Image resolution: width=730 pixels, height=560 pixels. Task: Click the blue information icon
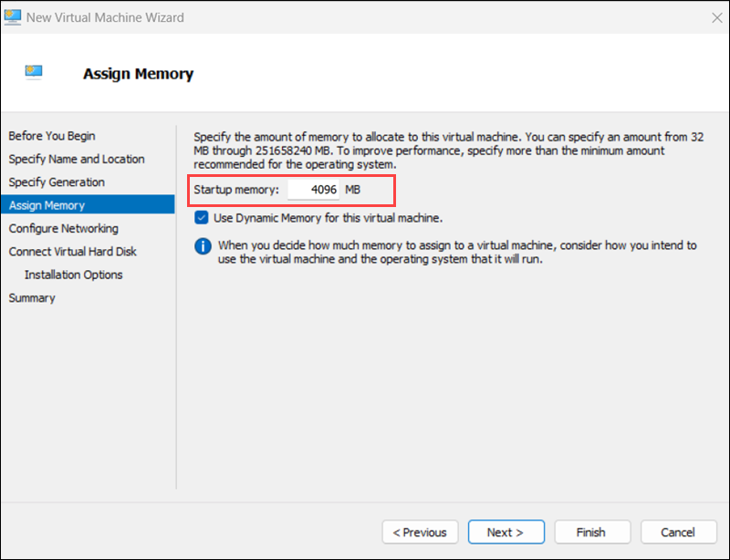pos(203,245)
